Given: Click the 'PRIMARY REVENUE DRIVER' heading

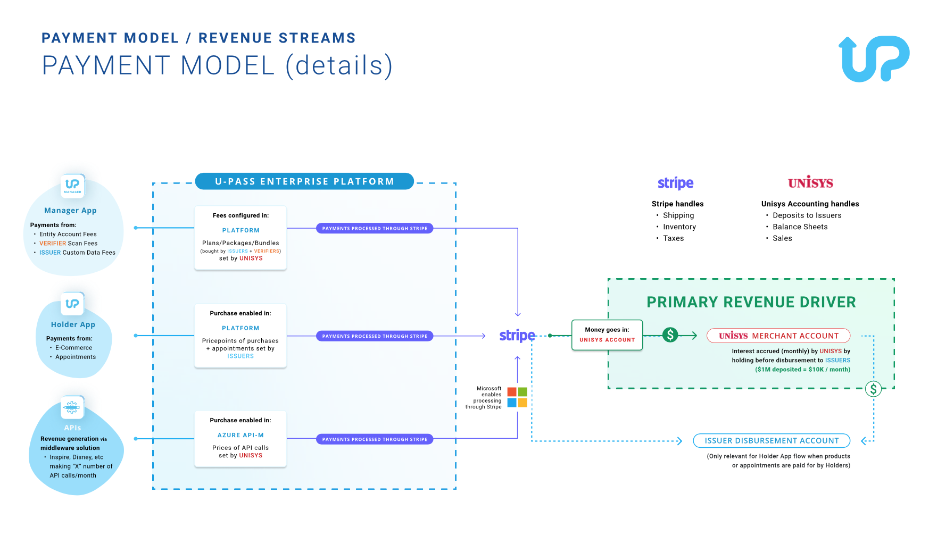Looking at the screenshot, I should pos(751,302).
